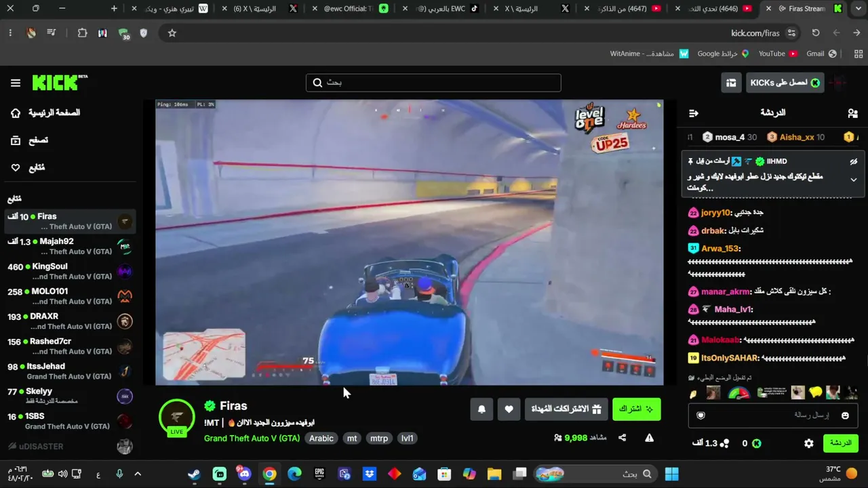Click the Kick search field
The image size is (868, 488).
[x=433, y=83]
